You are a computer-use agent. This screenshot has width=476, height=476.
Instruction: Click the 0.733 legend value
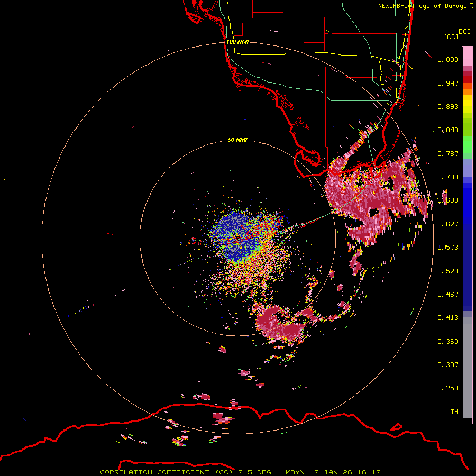[x=448, y=177]
